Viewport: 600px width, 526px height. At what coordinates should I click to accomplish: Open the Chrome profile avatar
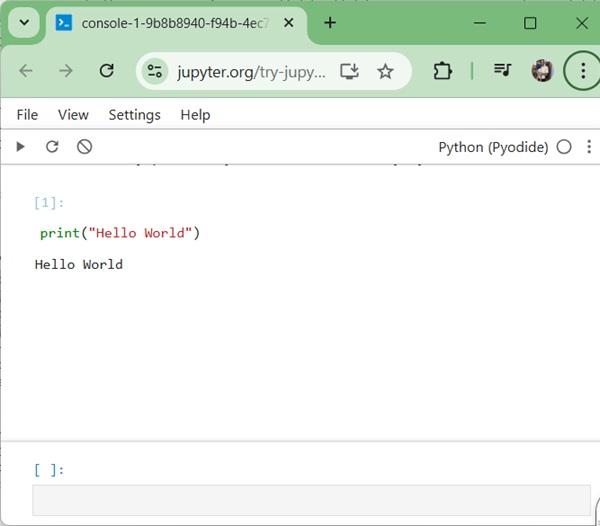coord(542,70)
